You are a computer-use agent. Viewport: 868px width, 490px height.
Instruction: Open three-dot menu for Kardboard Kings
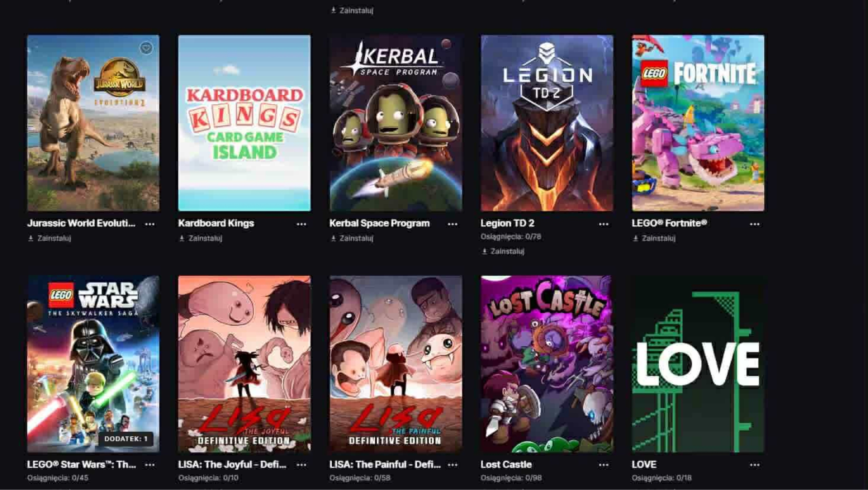click(x=301, y=224)
